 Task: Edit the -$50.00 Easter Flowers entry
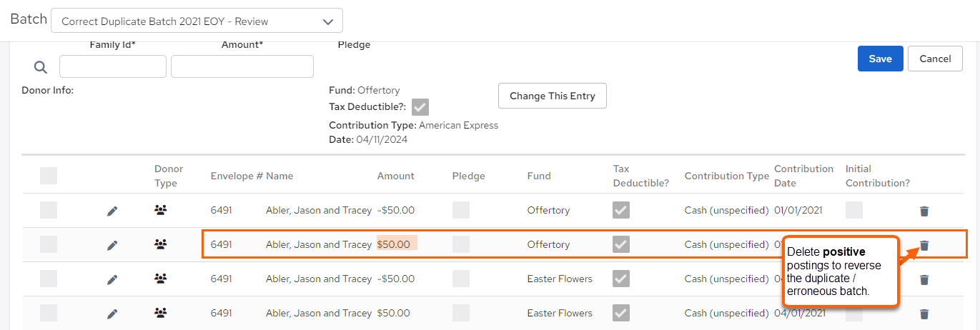coord(112,279)
